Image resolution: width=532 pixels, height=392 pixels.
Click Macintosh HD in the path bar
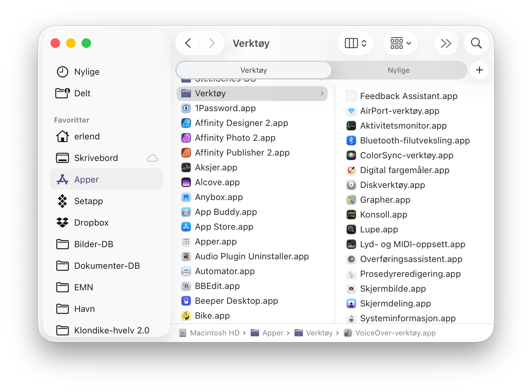click(x=214, y=333)
